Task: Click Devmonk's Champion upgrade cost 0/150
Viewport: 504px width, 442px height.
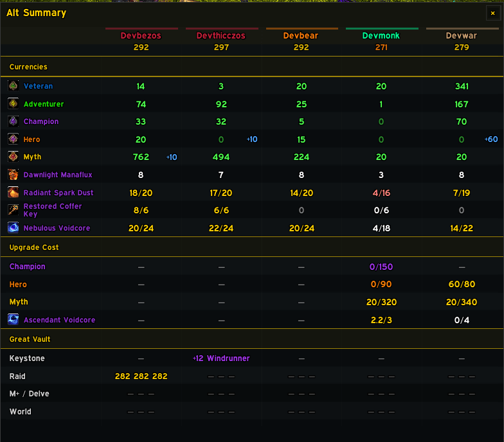Action: (x=381, y=267)
